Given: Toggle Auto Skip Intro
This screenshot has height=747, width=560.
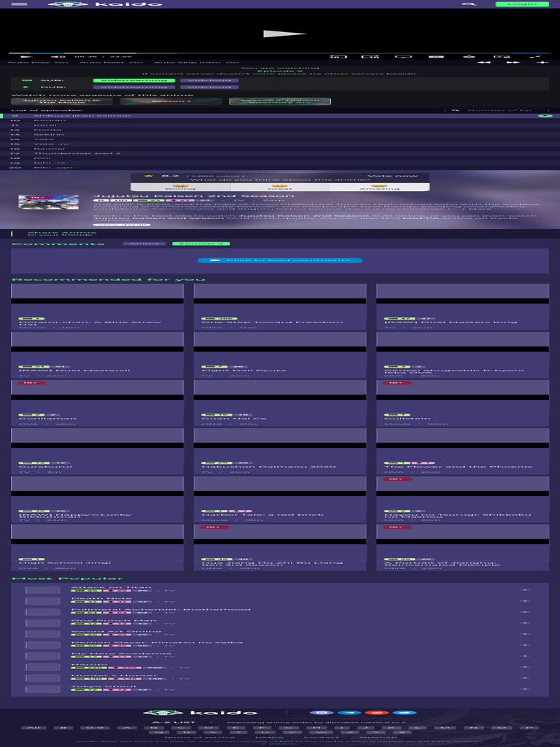Looking at the screenshot, I should [196, 63].
